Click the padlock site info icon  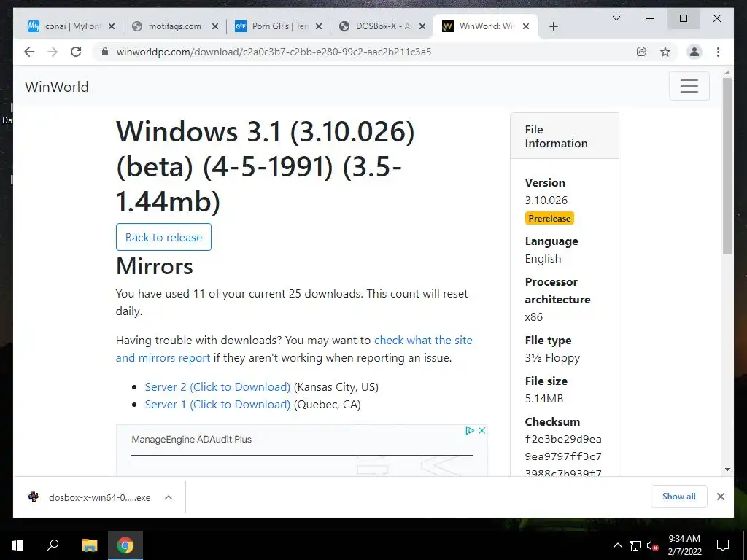coord(105,52)
